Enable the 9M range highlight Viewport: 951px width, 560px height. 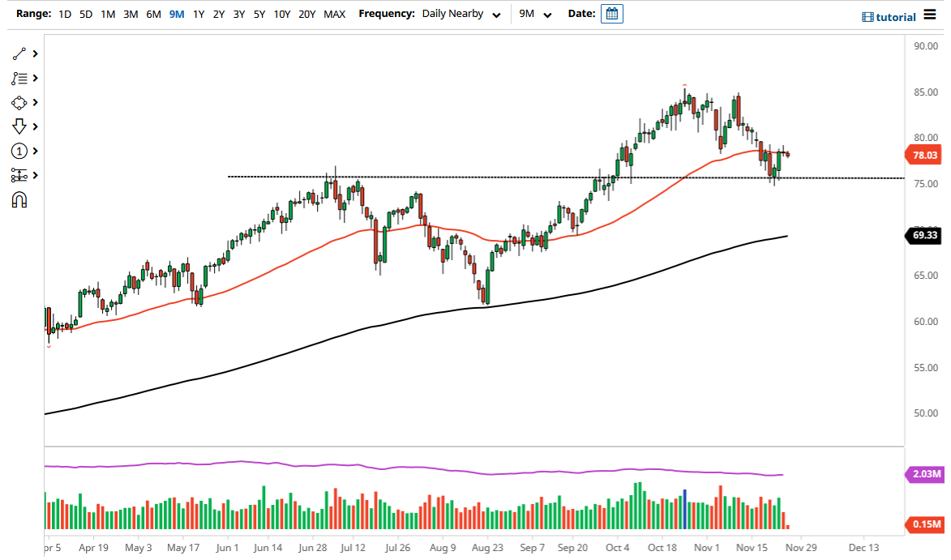[x=177, y=14]
